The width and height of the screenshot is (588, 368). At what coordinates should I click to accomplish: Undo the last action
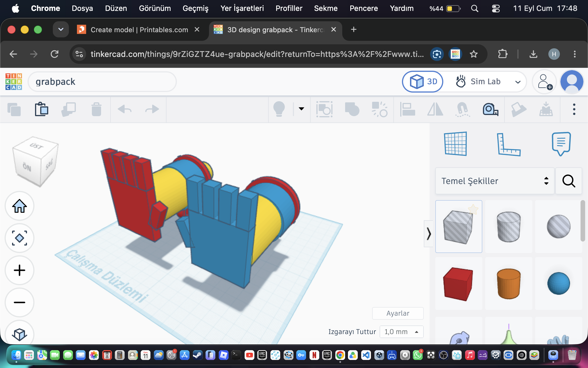(x=125, y=109)
